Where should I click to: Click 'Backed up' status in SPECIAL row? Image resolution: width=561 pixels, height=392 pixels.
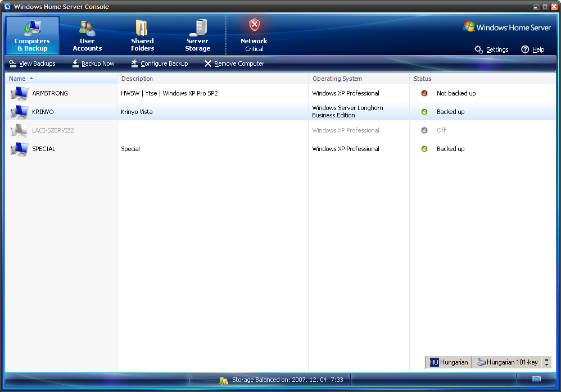coord(450,149)
